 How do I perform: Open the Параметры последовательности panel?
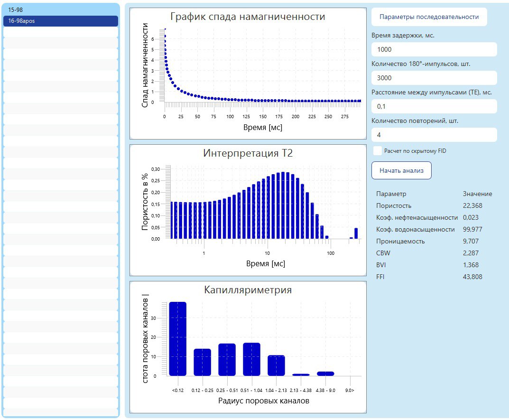[x=429, y=17]
